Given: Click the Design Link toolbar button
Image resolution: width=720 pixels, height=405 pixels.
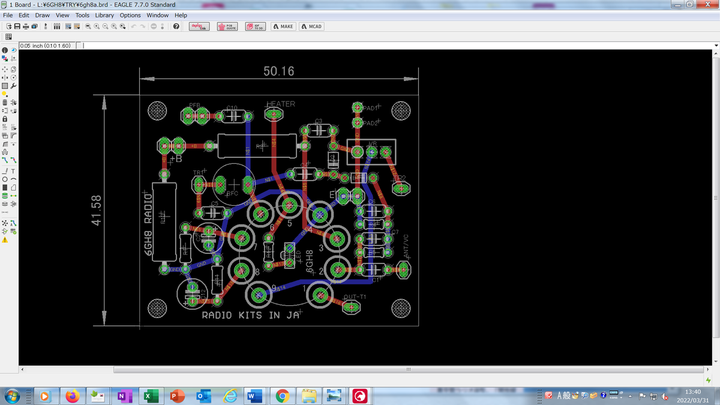Looking at the screenshot, I should click(x=198, y=26).
